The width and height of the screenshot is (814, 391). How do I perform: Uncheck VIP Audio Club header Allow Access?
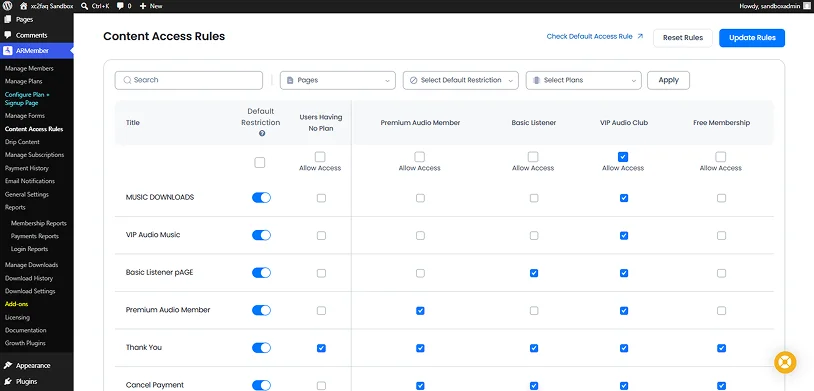pos(623,157)
